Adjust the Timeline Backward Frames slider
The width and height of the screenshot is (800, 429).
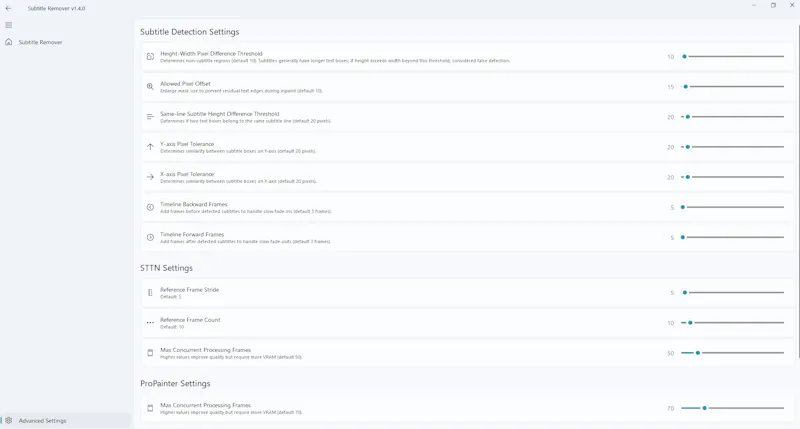(x=732, y=207)
